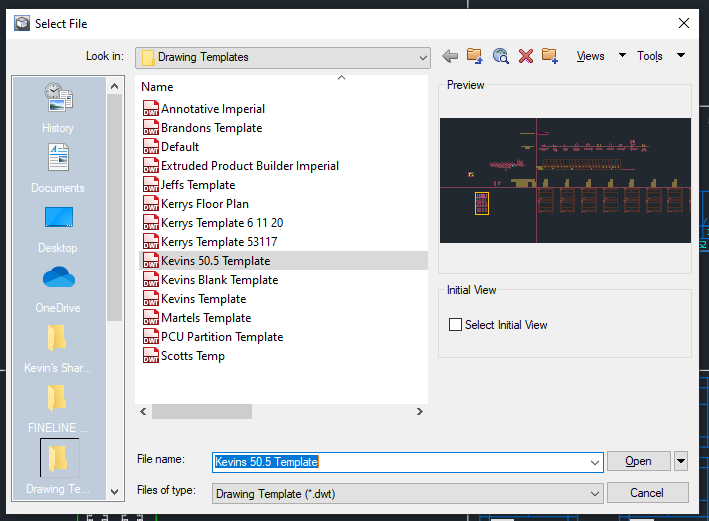Click the DWT icon beside Annotative Imperial
Image resolution: width=709 pixels, height=521 pixels.
[151, 109]
